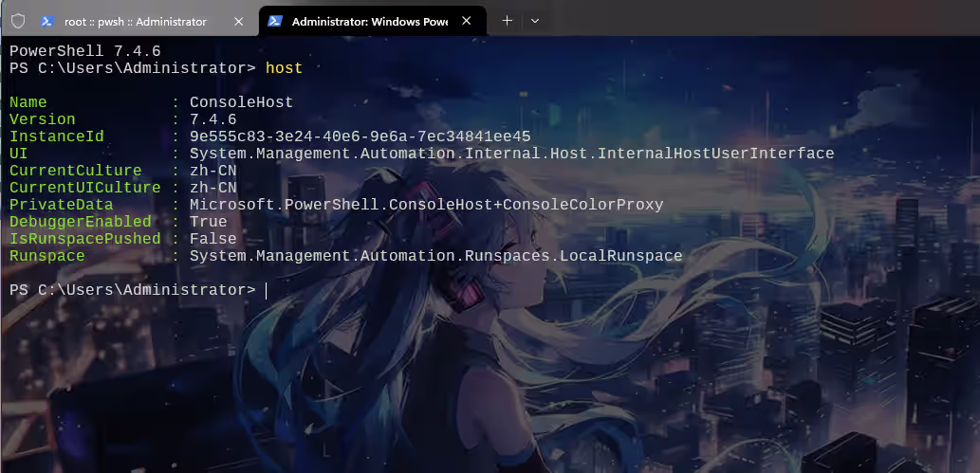Expand the new tab profile dropdown chevron
Screen dimensions: 980x473
coord(535,21)
